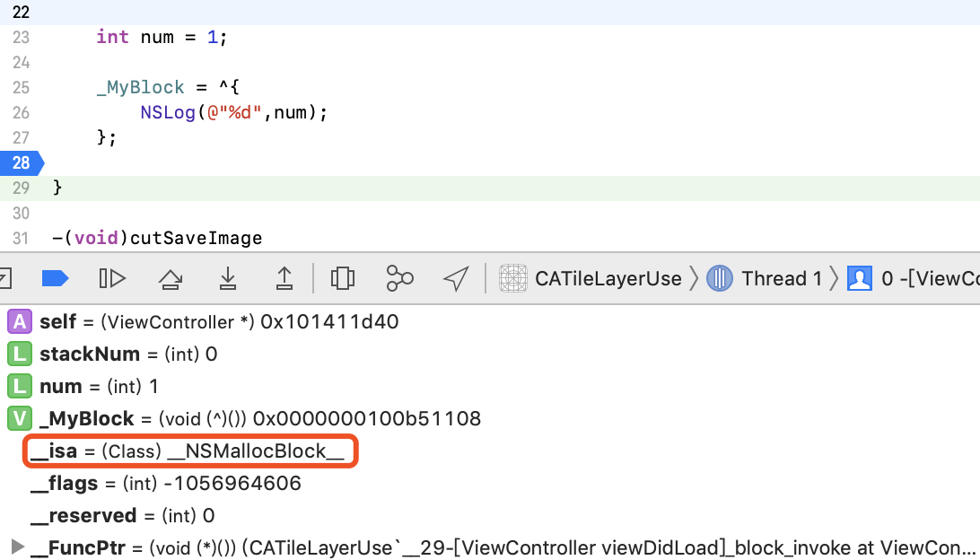This screenshot has height=560, width=980.
Task: Expand the __FuncPtr disclosure triangle
Action: pyautogui.click(x=16, y=547)
